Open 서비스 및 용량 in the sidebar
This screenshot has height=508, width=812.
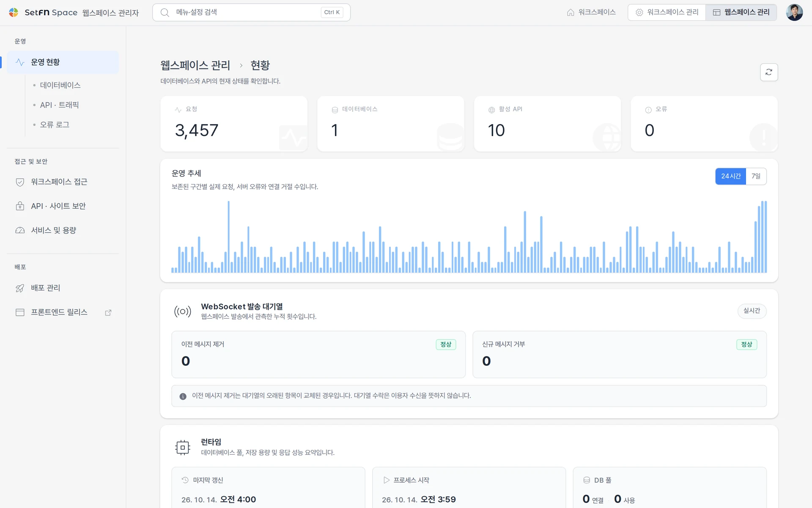point(63,230)
